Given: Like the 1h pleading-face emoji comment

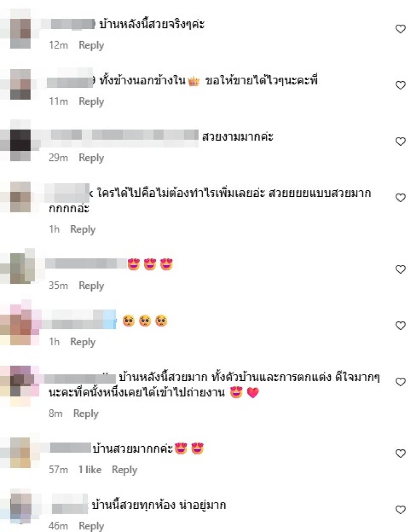Looking at the screenshot, I should (400, 326).
